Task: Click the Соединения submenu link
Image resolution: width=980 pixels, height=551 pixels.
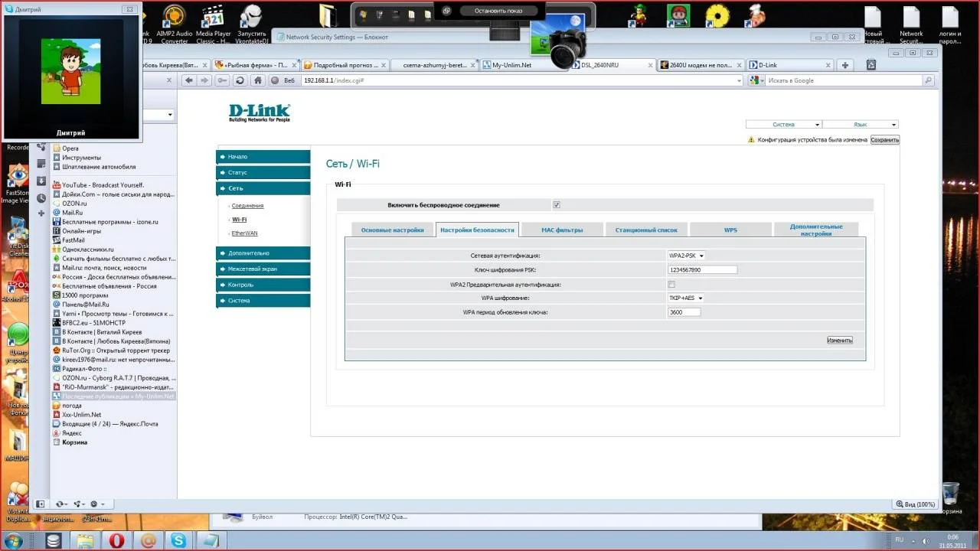Action: [x=247, y=206]
